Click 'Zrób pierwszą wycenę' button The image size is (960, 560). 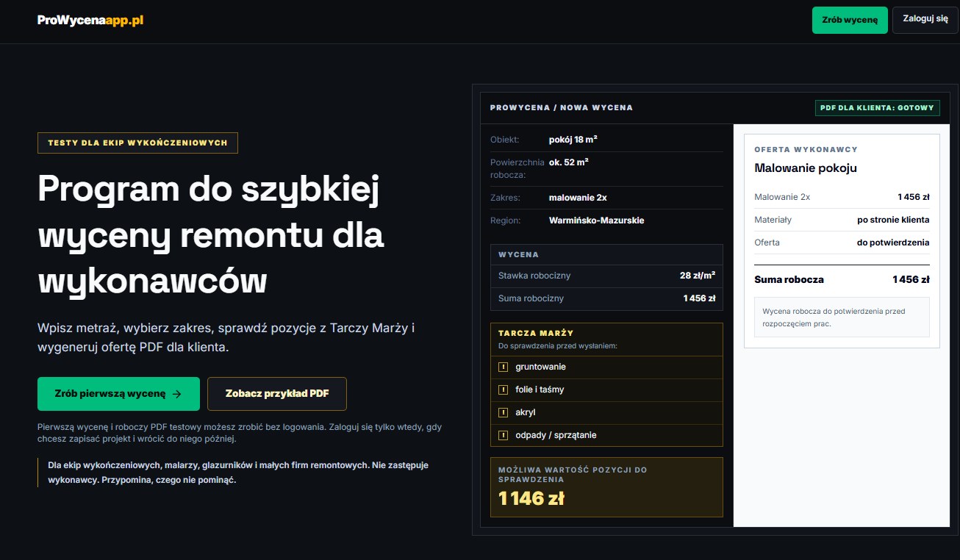click(x=118, y=394)
